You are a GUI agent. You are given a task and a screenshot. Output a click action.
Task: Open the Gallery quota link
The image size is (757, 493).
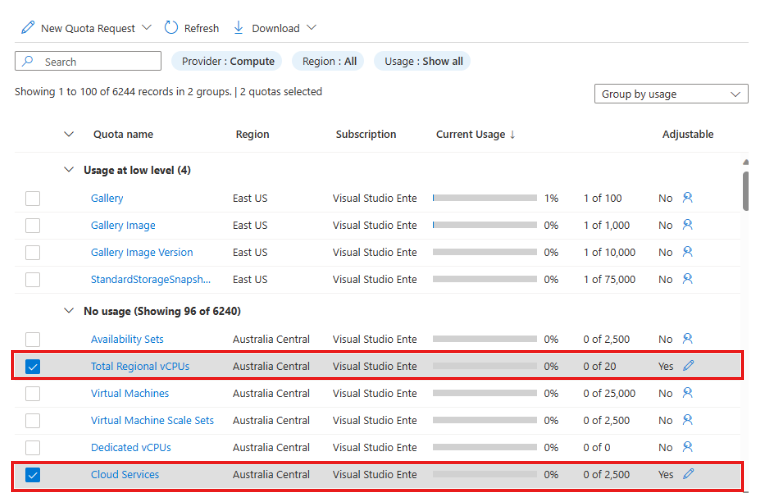point(107,198)
